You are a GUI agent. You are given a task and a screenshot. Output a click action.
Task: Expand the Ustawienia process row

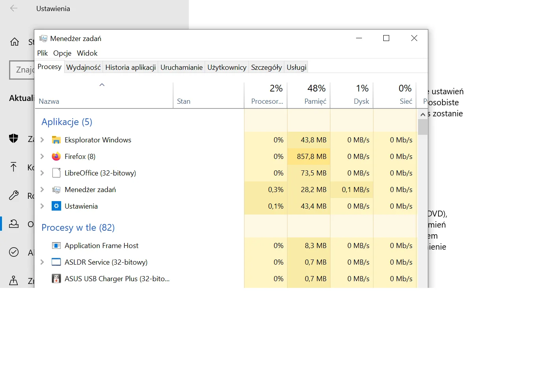click(x=42, y=206)
